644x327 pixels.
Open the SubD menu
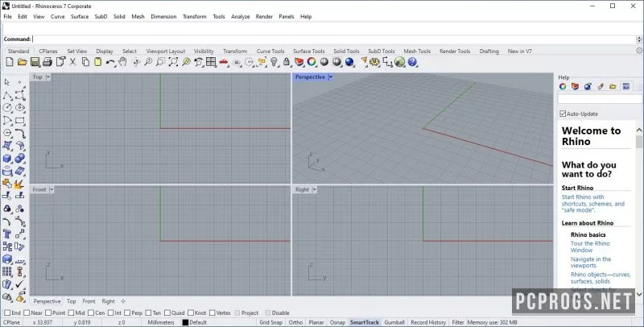coord(101,16)
